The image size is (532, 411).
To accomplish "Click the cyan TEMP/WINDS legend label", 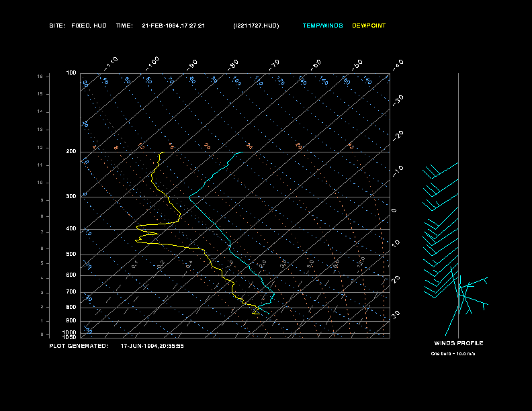I will pyautogui.click(x=322, y=26).
